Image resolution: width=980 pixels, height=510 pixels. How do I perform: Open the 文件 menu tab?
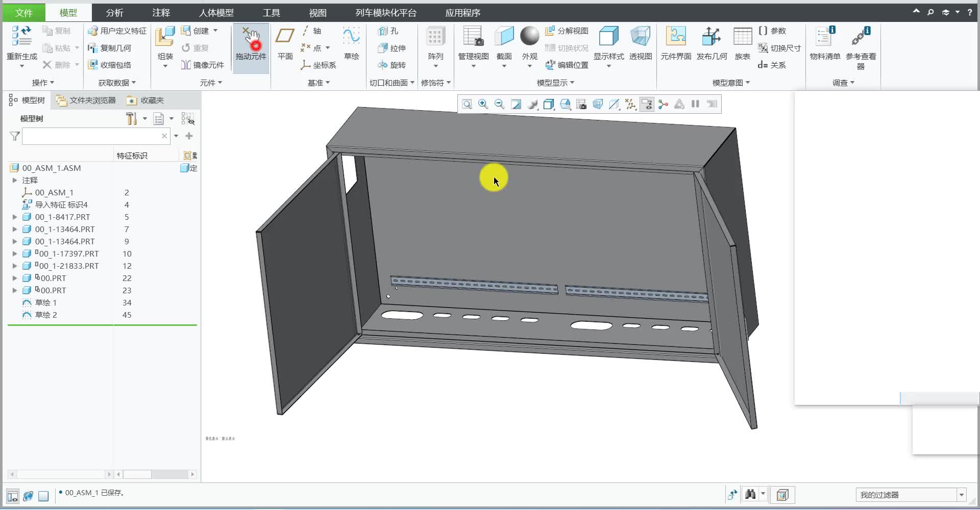tap(23, 13)
